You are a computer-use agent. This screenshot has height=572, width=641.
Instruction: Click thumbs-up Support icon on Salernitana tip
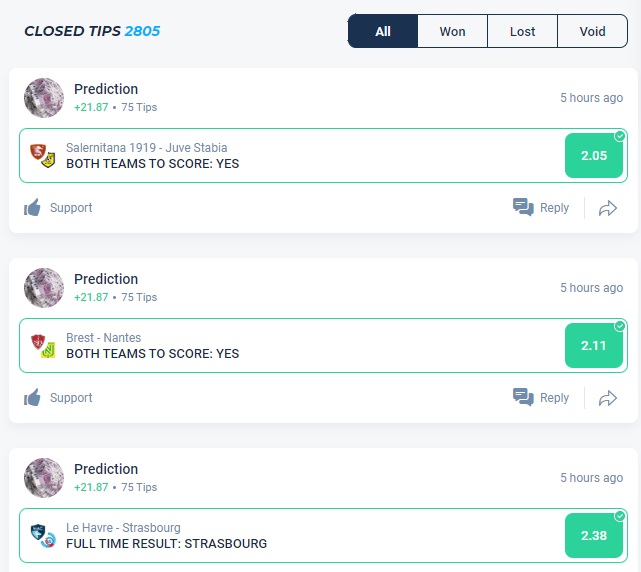click(x=33, y=208)
